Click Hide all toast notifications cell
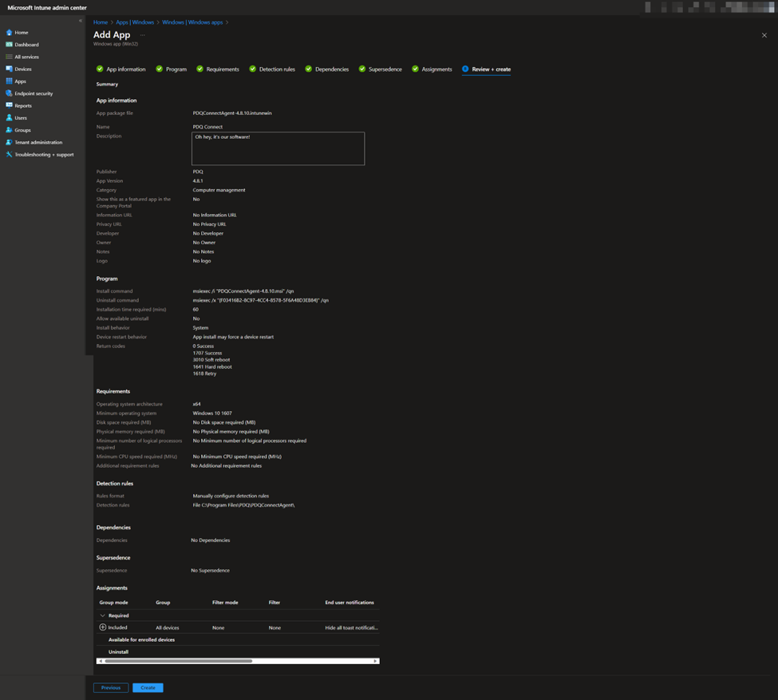The width and height of the screenshot is (778, 700). click(x=351, y=628)
